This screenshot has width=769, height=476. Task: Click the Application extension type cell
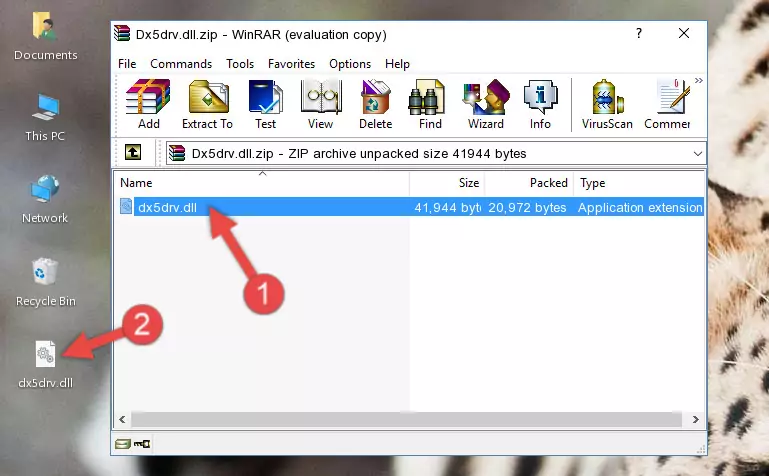click(640, 208)
